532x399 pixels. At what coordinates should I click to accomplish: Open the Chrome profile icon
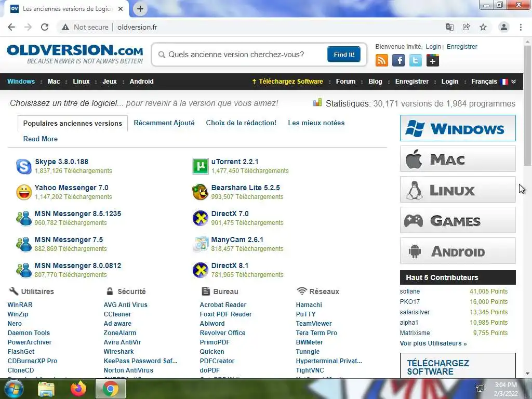[x=504, y=27]
